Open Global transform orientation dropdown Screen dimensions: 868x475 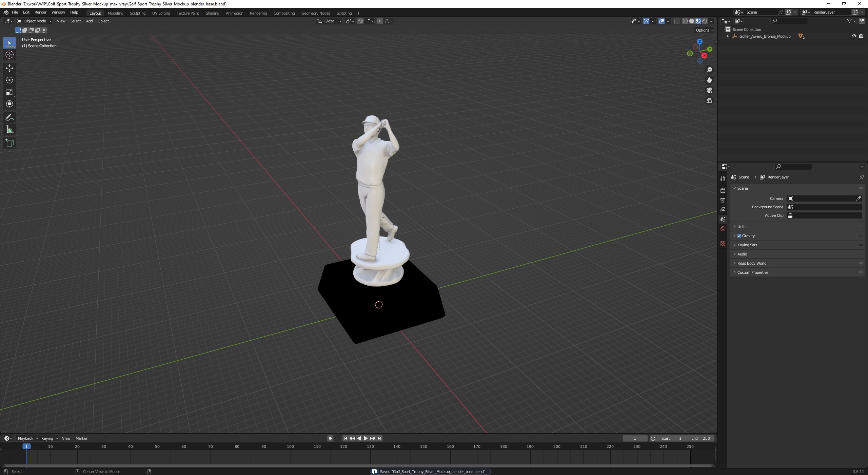(x=330, y=21)
